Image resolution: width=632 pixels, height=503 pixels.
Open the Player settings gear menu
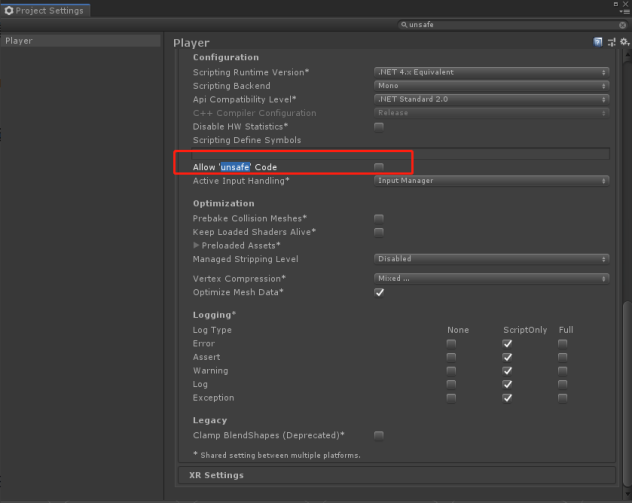[x=624, y=42]
